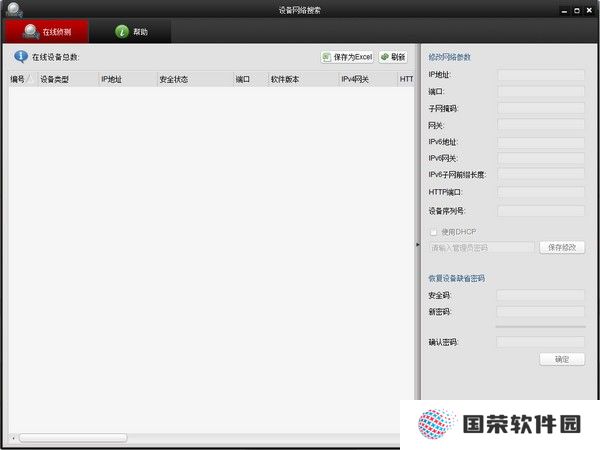Click the 确定 button
600x450 pixels.
click(562, 359)
